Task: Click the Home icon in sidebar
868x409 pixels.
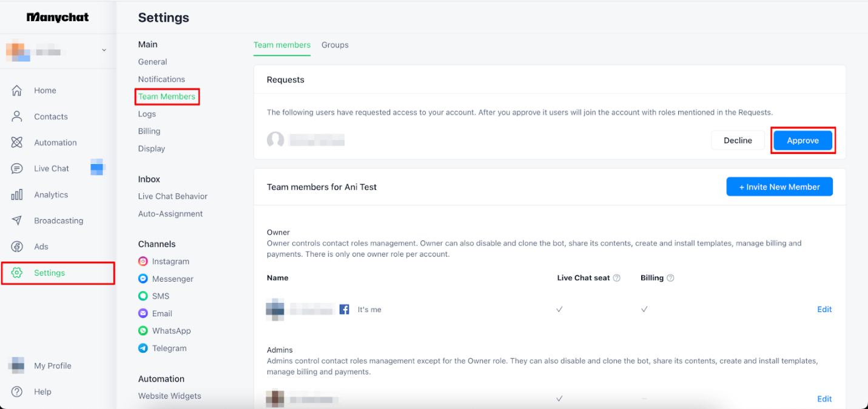Action: (17, 90)
